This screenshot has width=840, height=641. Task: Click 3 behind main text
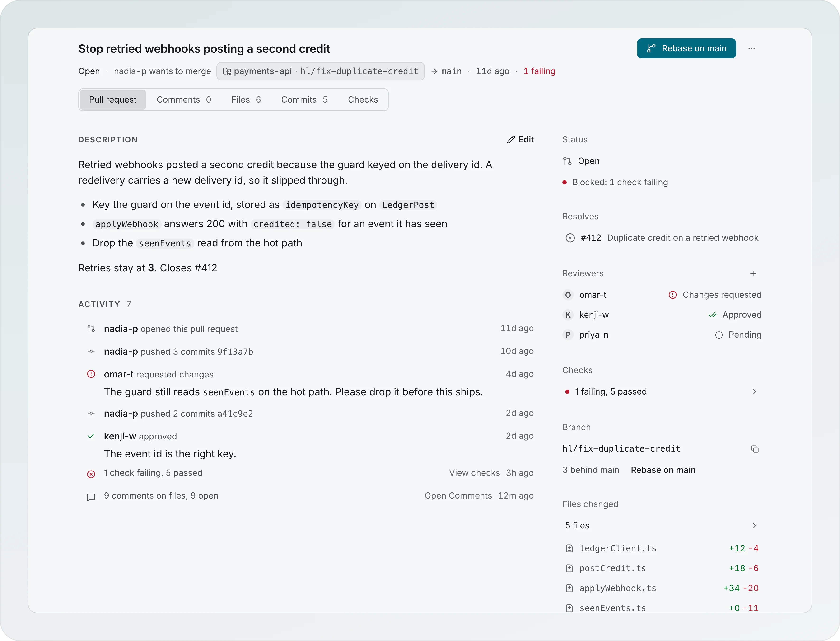(591, 470)
